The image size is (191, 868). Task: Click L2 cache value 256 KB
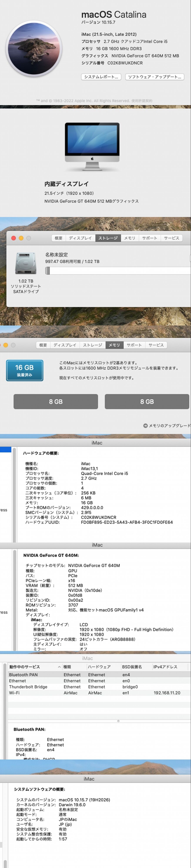pos(88,493)
